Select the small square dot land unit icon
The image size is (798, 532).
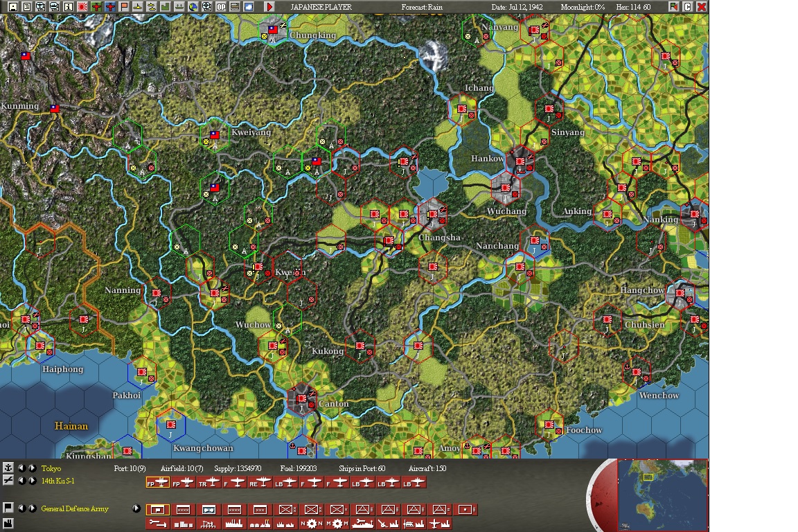pyautogui.click(x=465, y=510)
